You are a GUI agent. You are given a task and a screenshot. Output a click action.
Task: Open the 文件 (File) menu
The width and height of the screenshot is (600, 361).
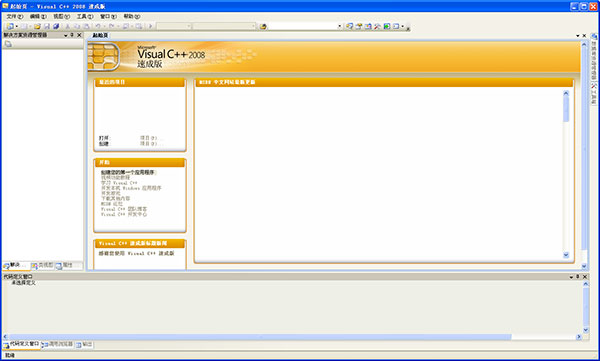coord(15,16)
